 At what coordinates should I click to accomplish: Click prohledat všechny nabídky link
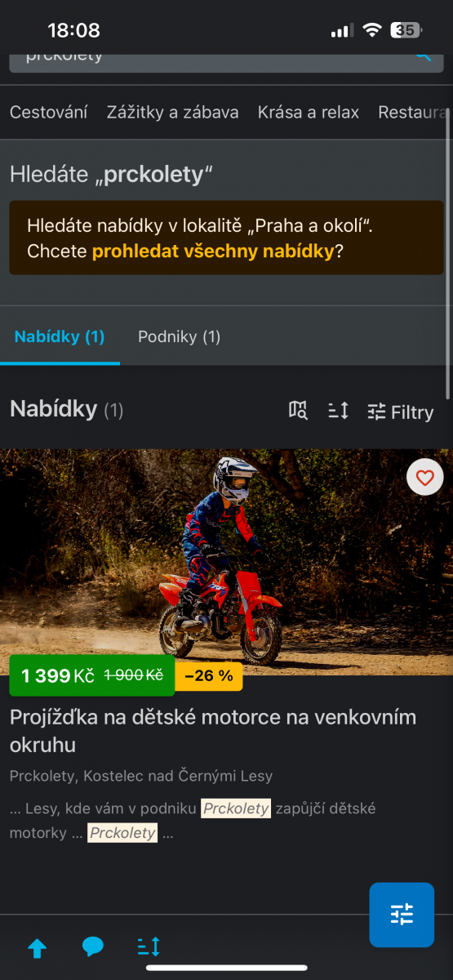[x=213, y=251]
